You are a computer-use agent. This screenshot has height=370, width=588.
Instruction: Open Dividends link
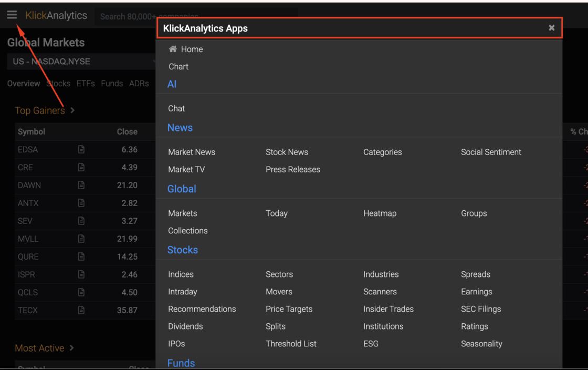(186, 326)
